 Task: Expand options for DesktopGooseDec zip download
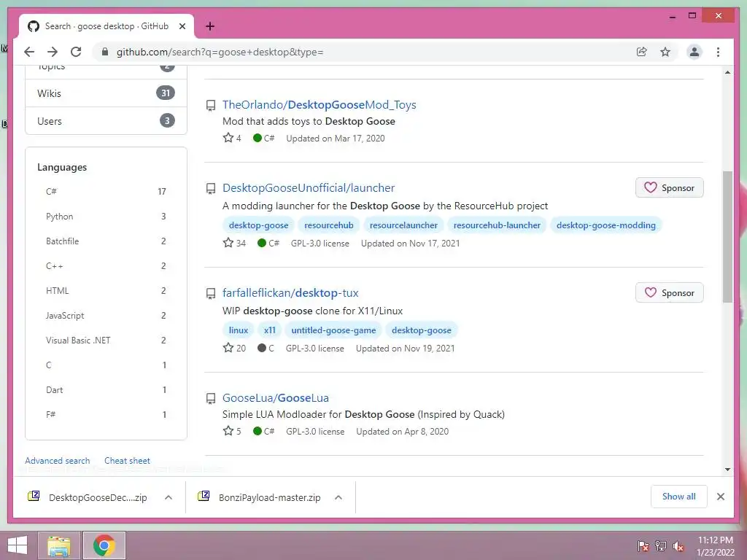(169, 497)
